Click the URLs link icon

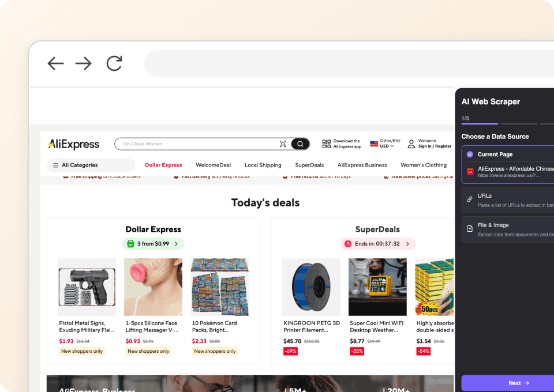coord(470,199)
